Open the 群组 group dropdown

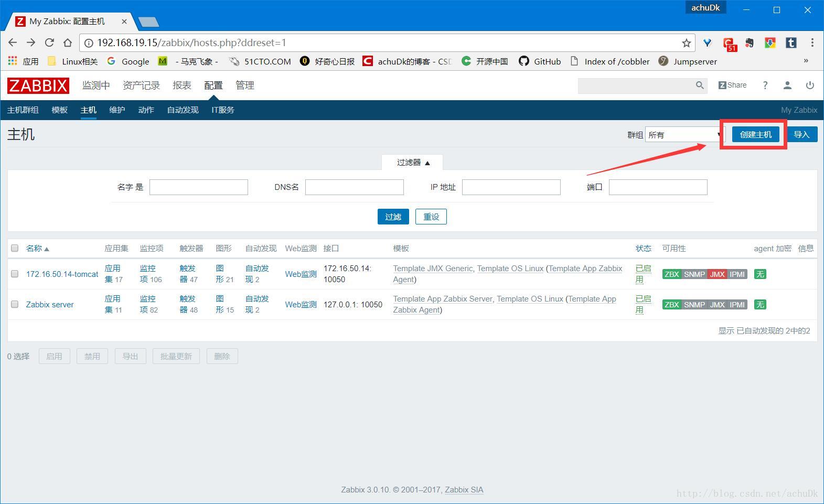click(685, 135)
